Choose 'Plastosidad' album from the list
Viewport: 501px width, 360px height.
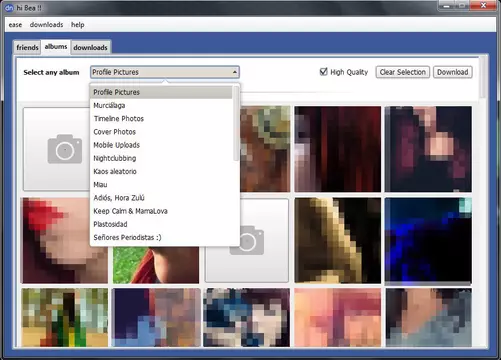[x=161, y=224]
